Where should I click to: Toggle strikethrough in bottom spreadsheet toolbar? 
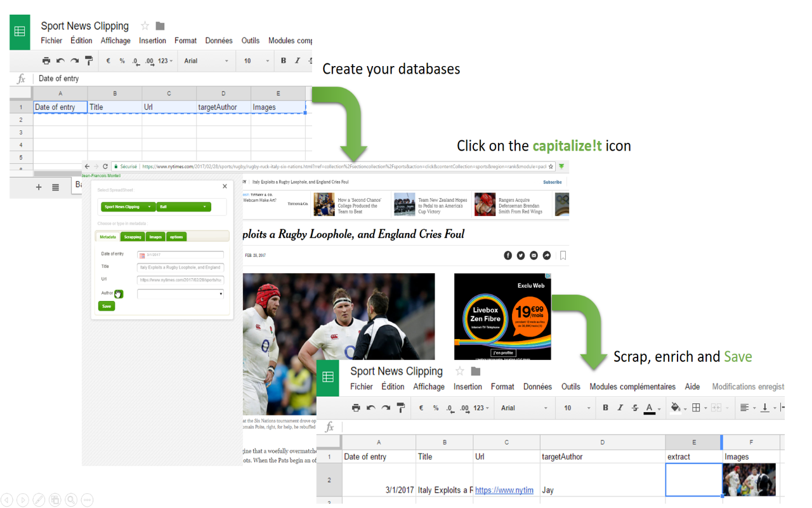point(635,408)
